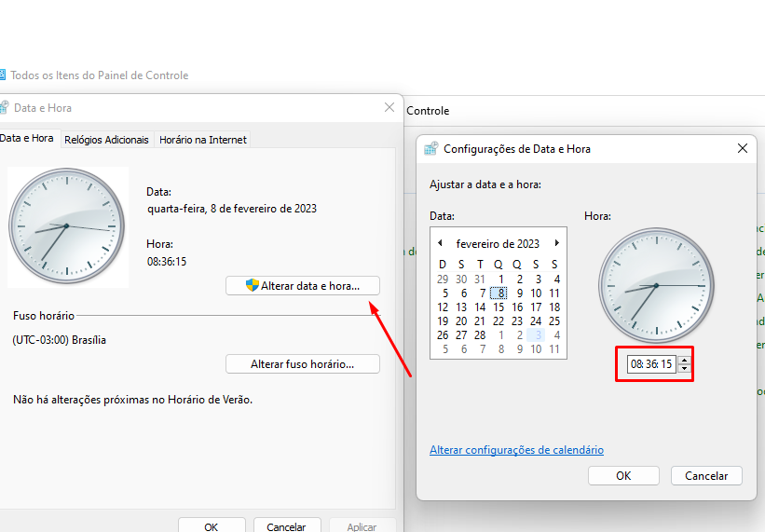
Task: Select February 24 in the calendar
Action: point(536,321)
